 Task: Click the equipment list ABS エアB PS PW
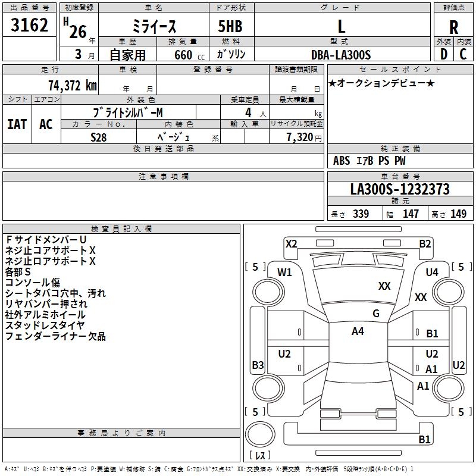pyautogui.click(x=369, y=161)
